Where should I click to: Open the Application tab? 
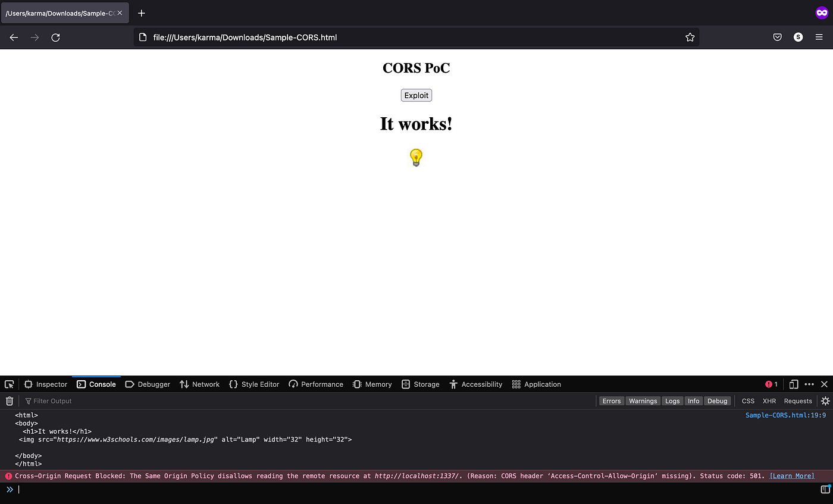pos(536,384)
